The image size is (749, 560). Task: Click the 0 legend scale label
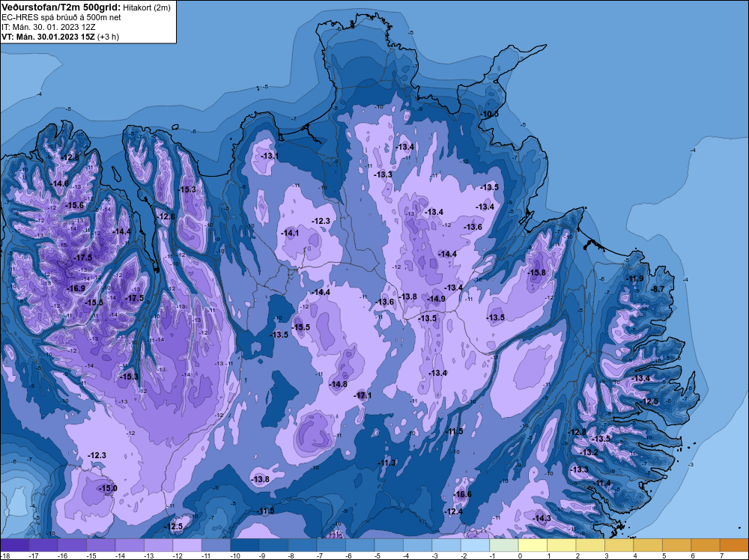click(x=521, y=556)
